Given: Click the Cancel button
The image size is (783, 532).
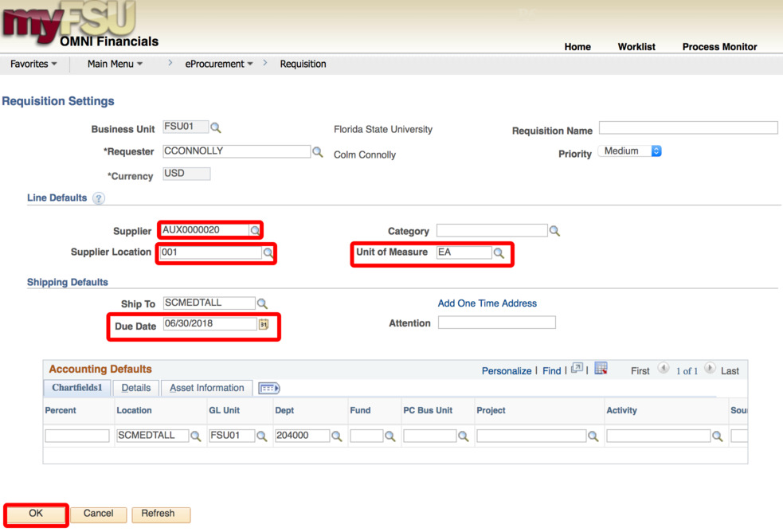Looking at the screenshot, I should pyautogui.click(x=99, y=514).
